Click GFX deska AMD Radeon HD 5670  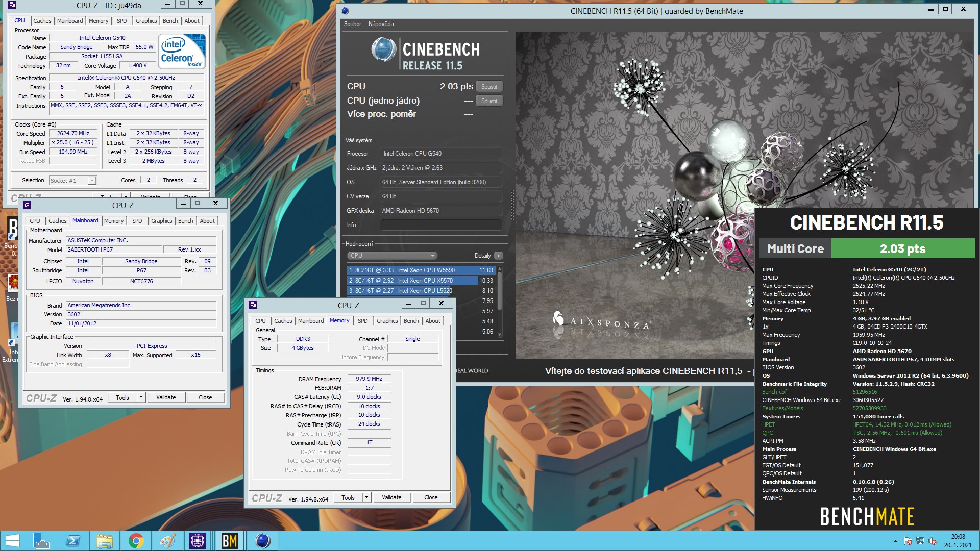click(x=441, y=211)
